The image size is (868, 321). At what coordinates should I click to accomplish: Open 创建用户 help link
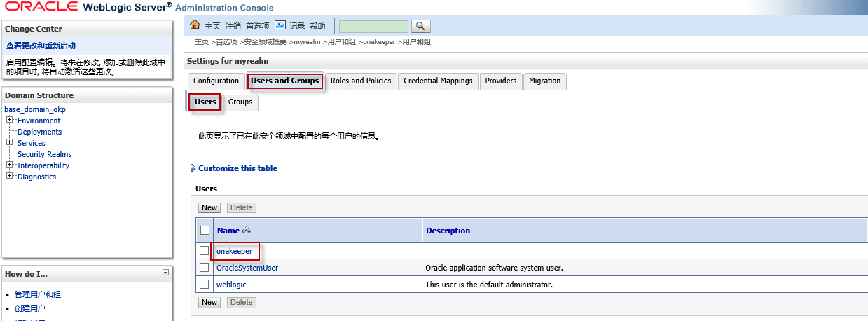[30, 308]
